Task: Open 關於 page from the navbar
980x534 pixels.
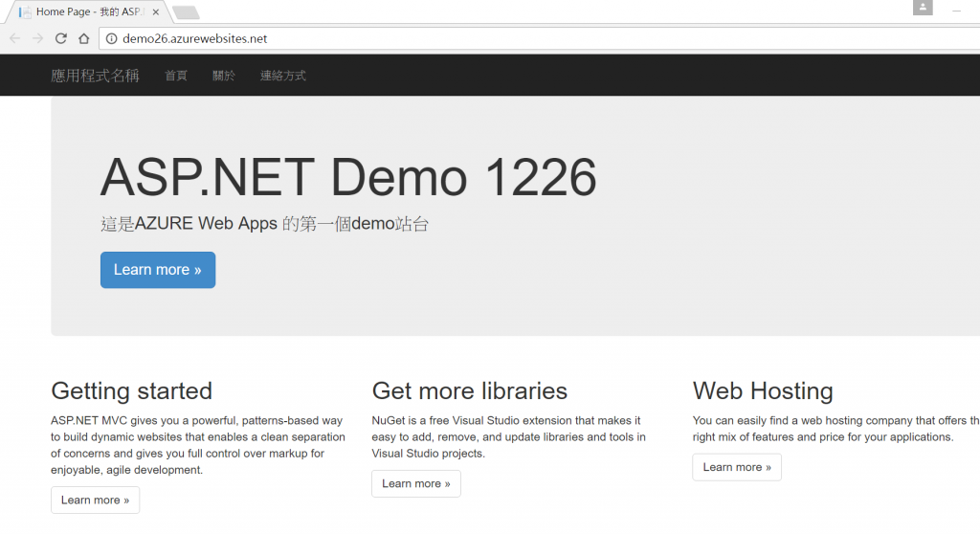Action: [x=224, y=76]
